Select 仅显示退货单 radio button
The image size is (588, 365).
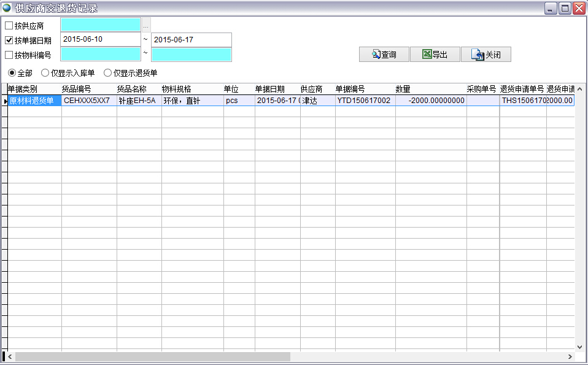[x=107, y=73]
